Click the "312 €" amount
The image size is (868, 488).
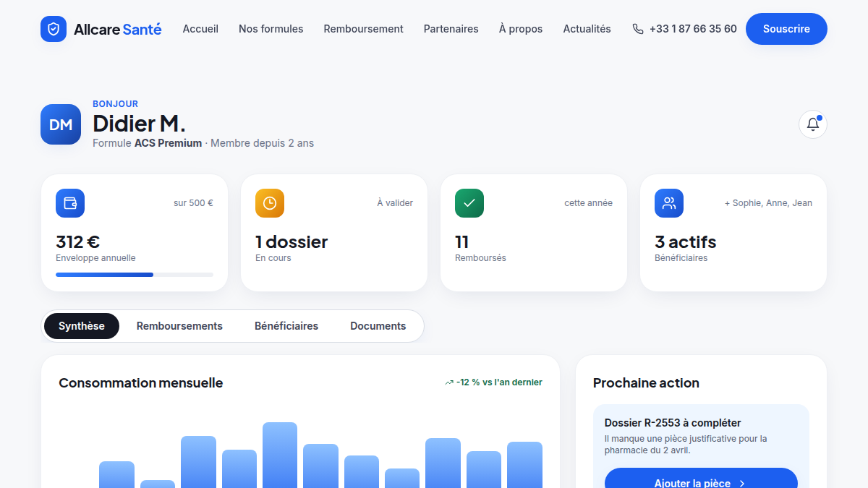coord(78,241)
